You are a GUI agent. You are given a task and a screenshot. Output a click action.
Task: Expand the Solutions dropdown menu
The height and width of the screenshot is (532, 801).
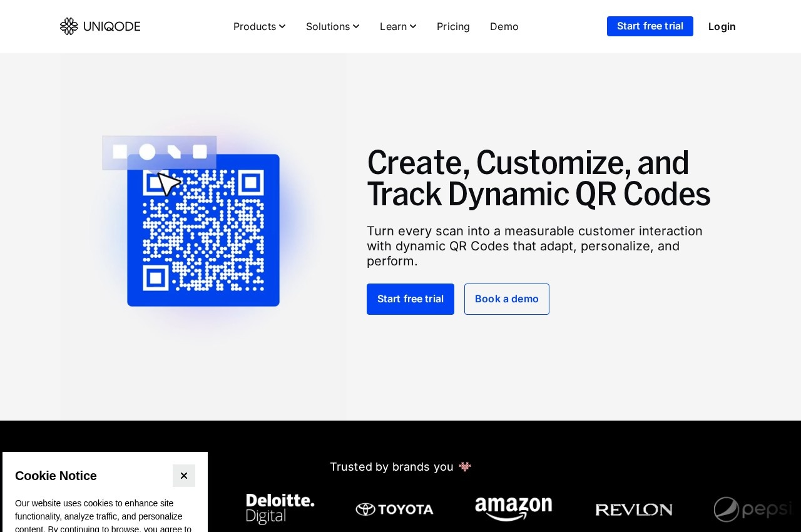tap(332, 26)
